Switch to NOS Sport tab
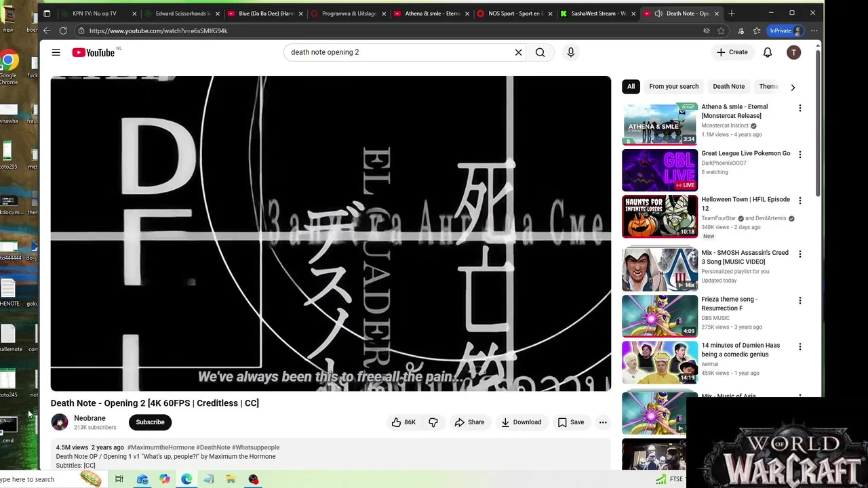868x488 pixels. pyautogui.click(x=514, y=14)
